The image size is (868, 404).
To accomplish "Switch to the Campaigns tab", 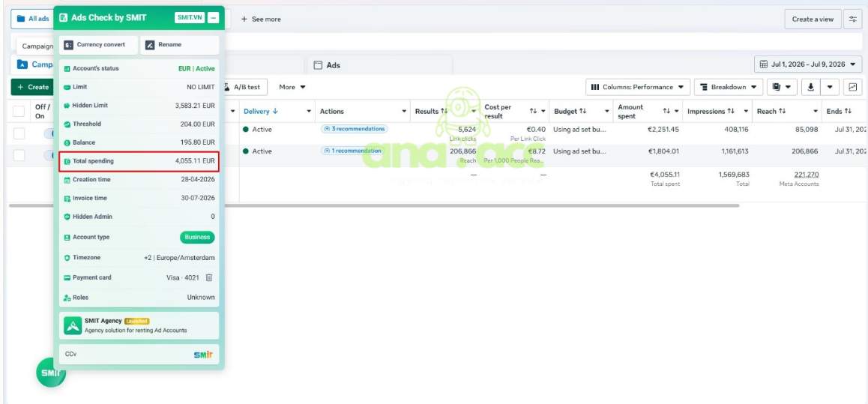I will [x=35, y=64].
